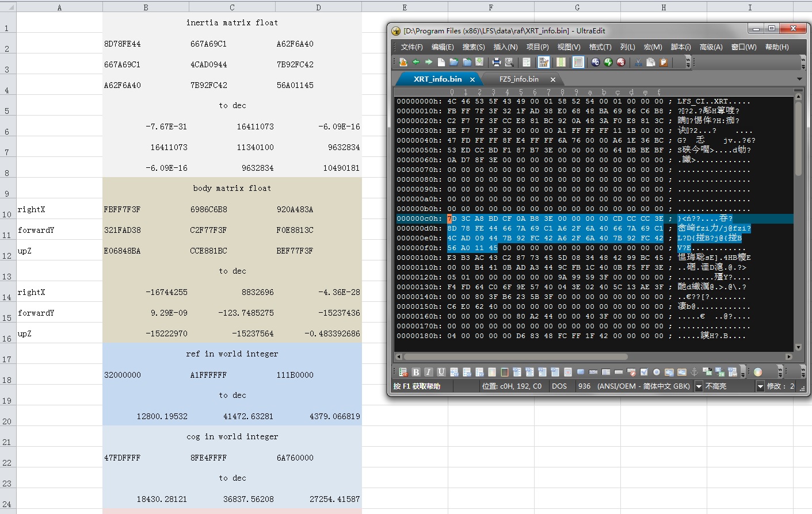Open the highlighting dropdown next to 不高亮
812x514 pixels.
(760, 386)
